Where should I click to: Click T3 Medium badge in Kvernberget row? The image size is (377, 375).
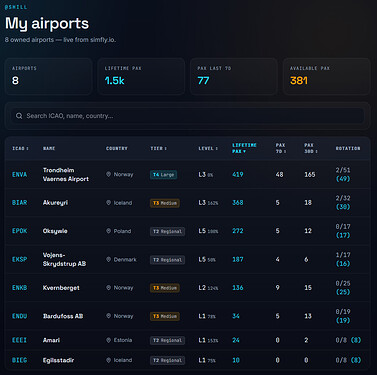(165, 288)
